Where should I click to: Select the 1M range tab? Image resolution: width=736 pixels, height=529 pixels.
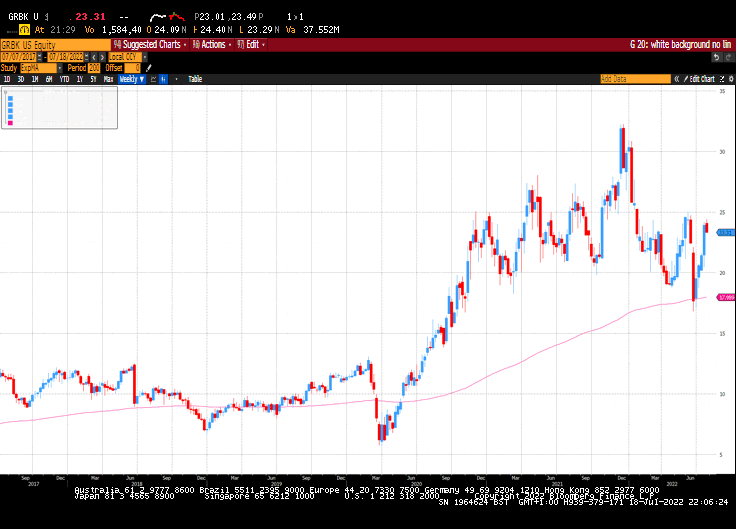click(x=35, y=79)
